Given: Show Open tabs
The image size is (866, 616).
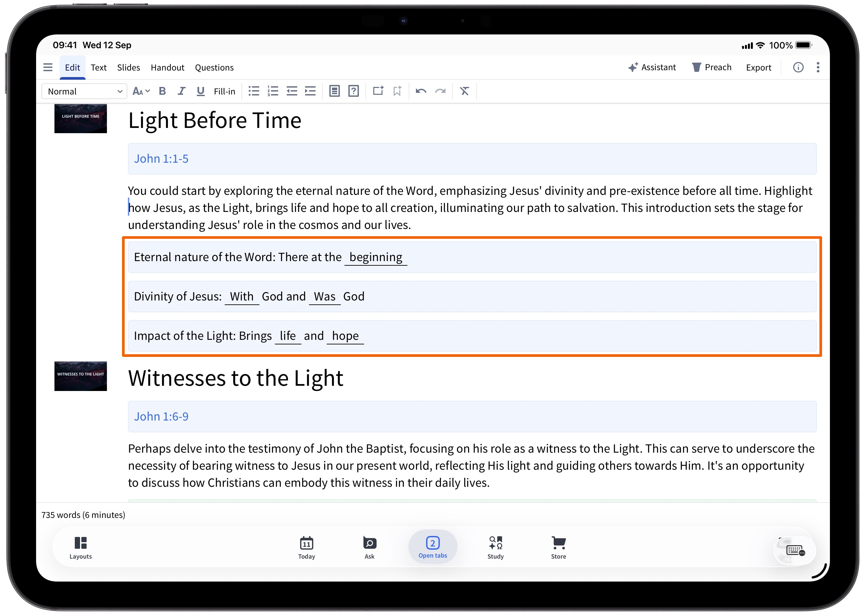Looking at the screenshot, I should pos(433,547).
